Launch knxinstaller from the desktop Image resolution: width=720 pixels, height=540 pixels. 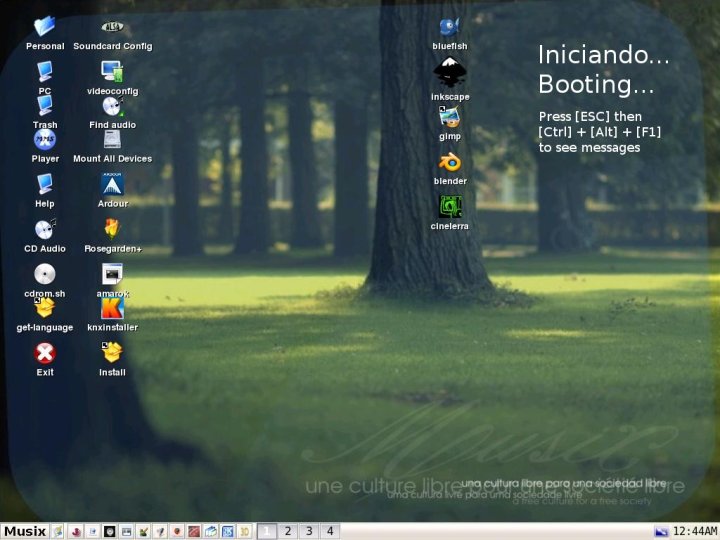click(112, 308)
